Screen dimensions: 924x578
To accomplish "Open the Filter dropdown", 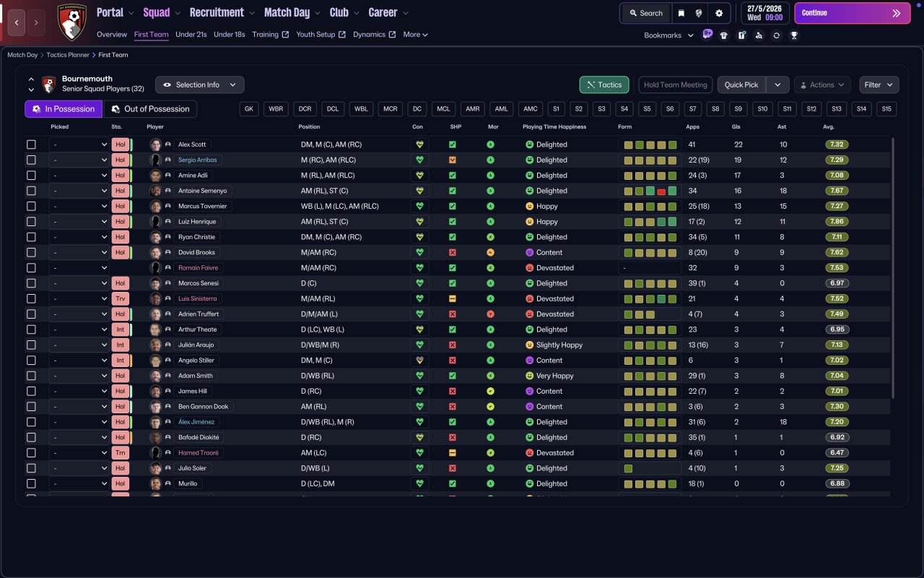I will (x=879, y=85).
